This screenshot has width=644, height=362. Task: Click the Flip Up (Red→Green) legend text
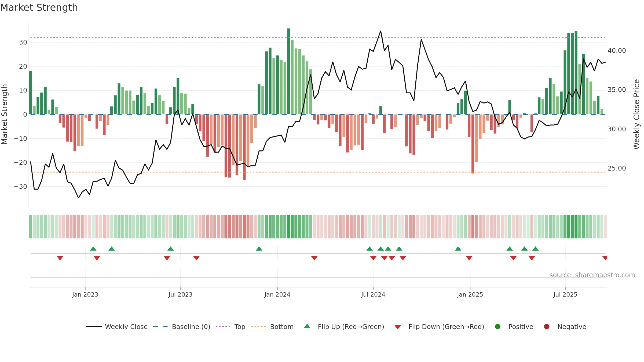(x=351, y=327)
